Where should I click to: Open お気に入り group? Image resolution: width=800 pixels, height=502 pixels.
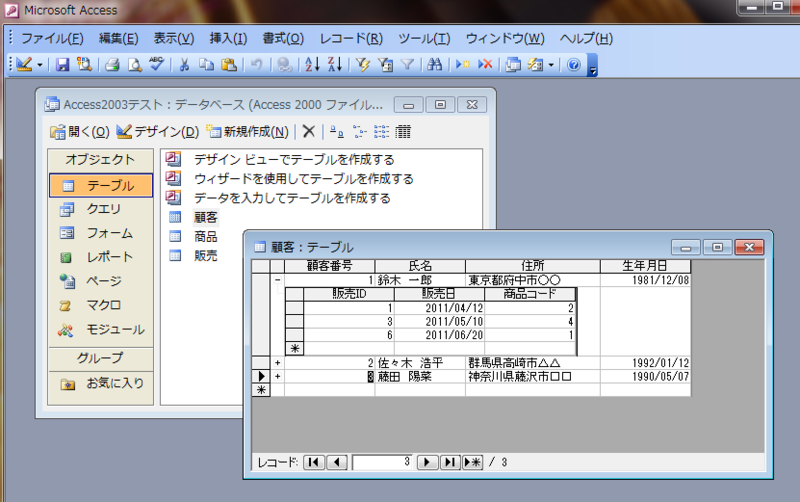tap(101, 383)
